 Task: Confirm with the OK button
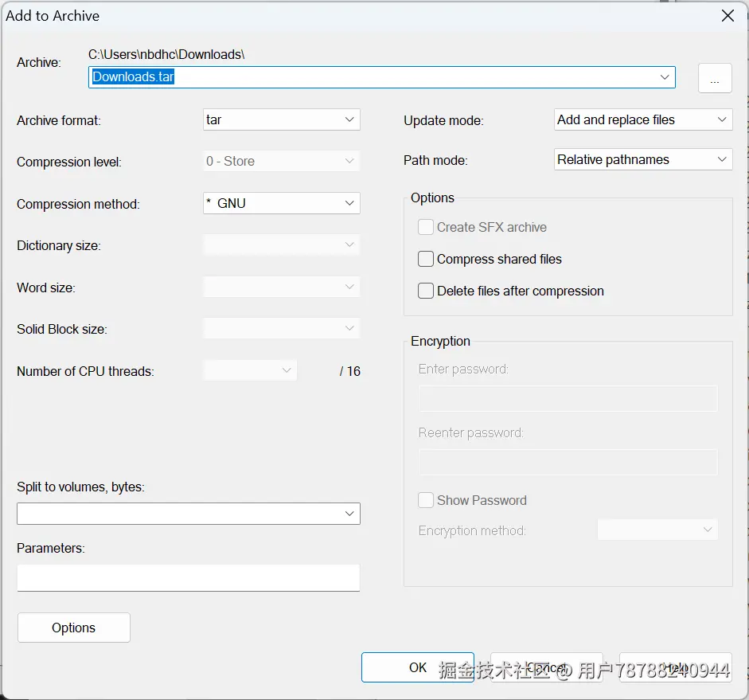pyautogui.click(x=418, y=667)
